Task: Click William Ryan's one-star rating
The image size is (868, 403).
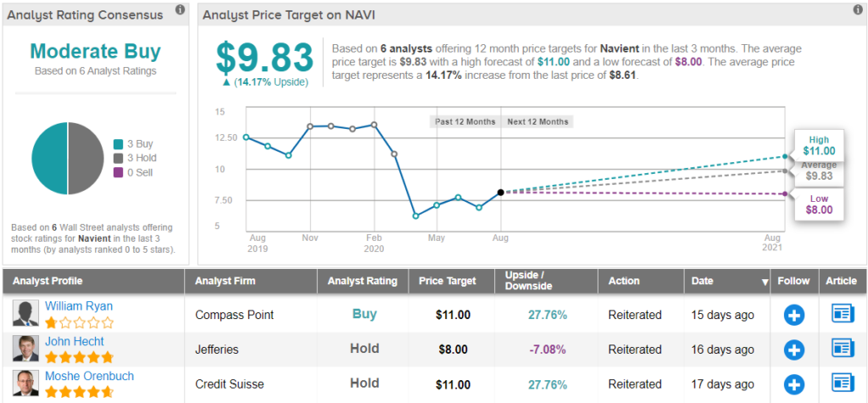Action: pos(79,322)
